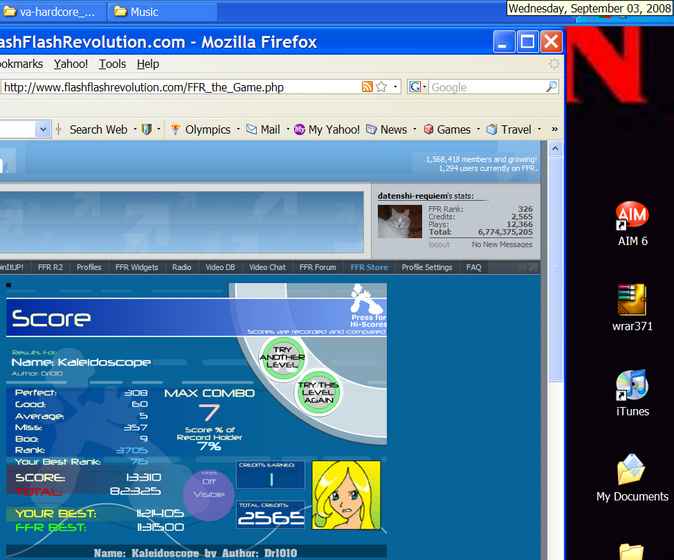This screenshot has width=674, height=560.
Task: Switch to va-hardcore taskbar folder window
Action: (53, 12)
